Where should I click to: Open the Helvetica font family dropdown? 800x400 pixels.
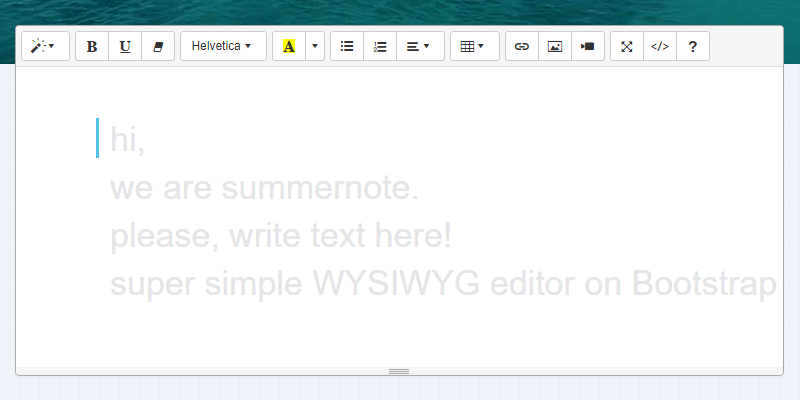[223, 46]
